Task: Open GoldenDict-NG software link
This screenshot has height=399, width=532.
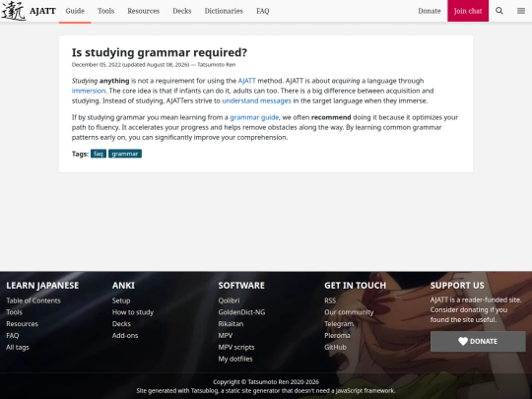Action: pyautogui.click(x=241, y=312)
